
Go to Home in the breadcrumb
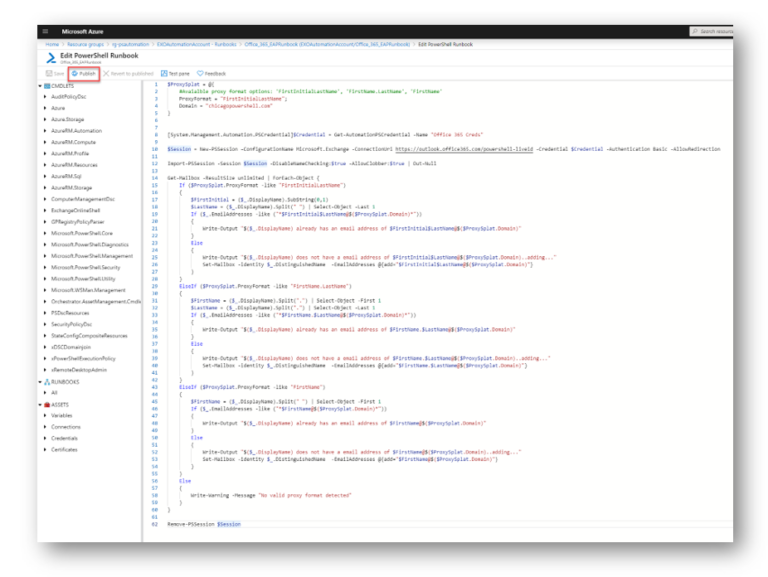click(x=52, y=44)
